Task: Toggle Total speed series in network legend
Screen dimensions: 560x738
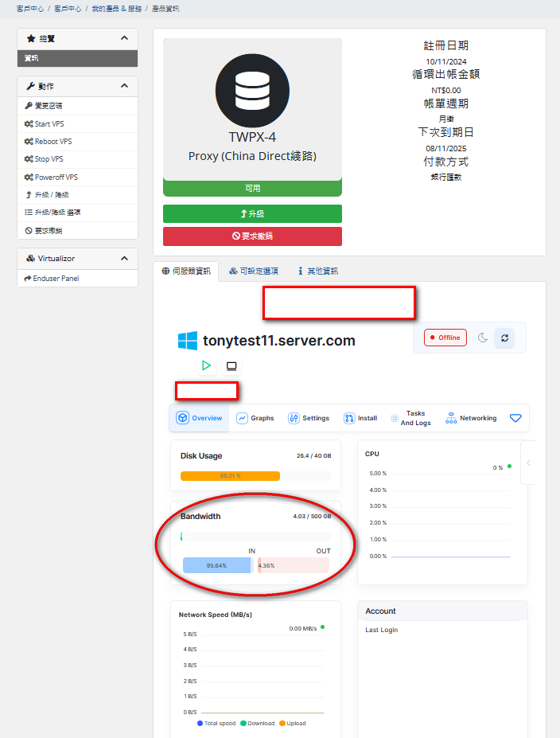Action: [x=216, y=723]
